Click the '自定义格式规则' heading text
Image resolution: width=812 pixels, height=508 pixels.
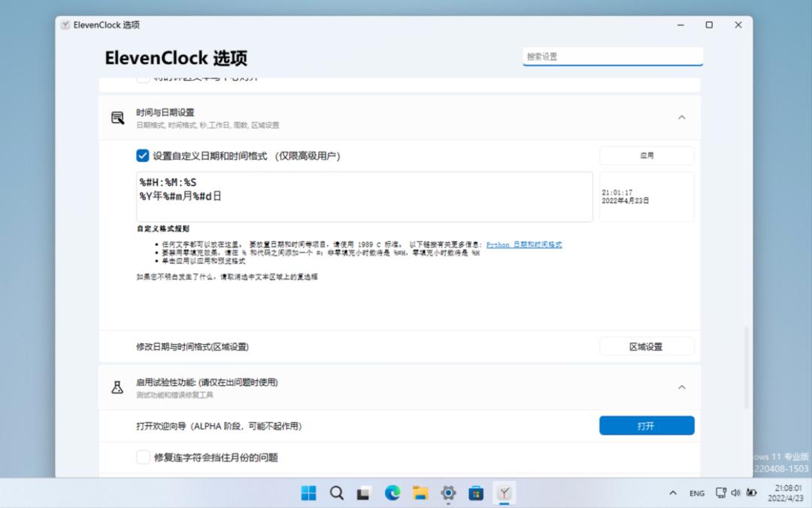point(163,229)
